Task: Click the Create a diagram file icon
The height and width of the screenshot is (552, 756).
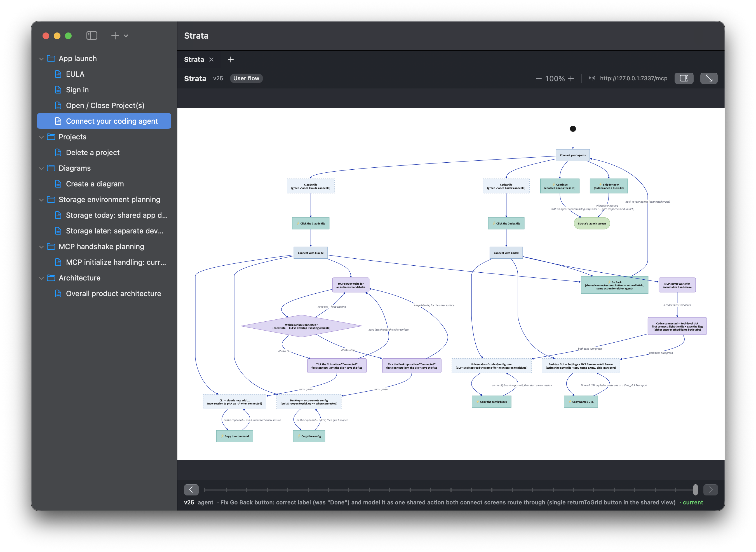Action: tap(58, 184)
